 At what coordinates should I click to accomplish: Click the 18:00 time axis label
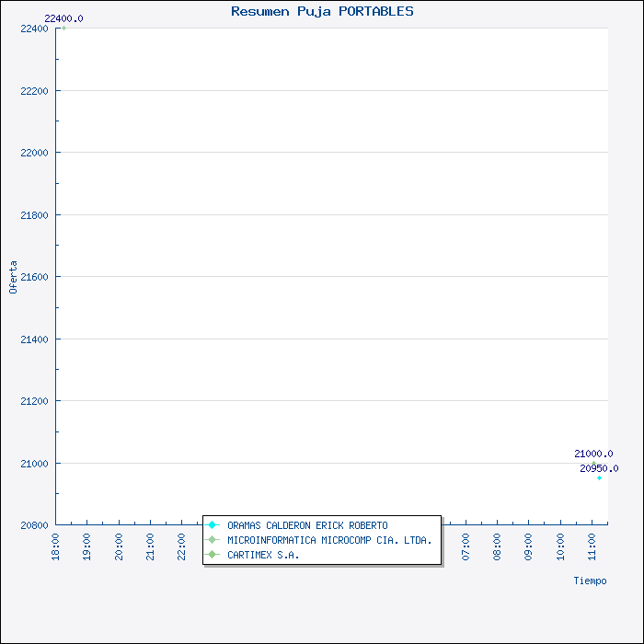coord(56,545)
